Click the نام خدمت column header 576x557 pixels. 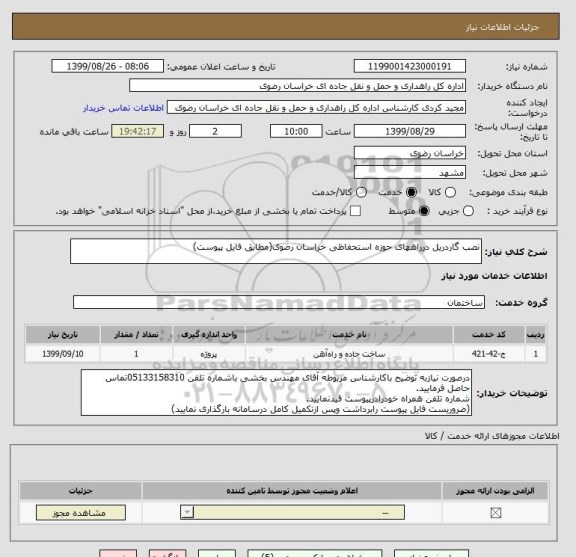click(x=349, y=334)
